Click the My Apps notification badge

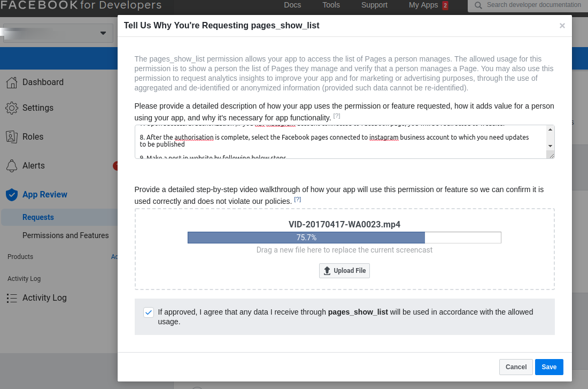click(x=445, y=5)
